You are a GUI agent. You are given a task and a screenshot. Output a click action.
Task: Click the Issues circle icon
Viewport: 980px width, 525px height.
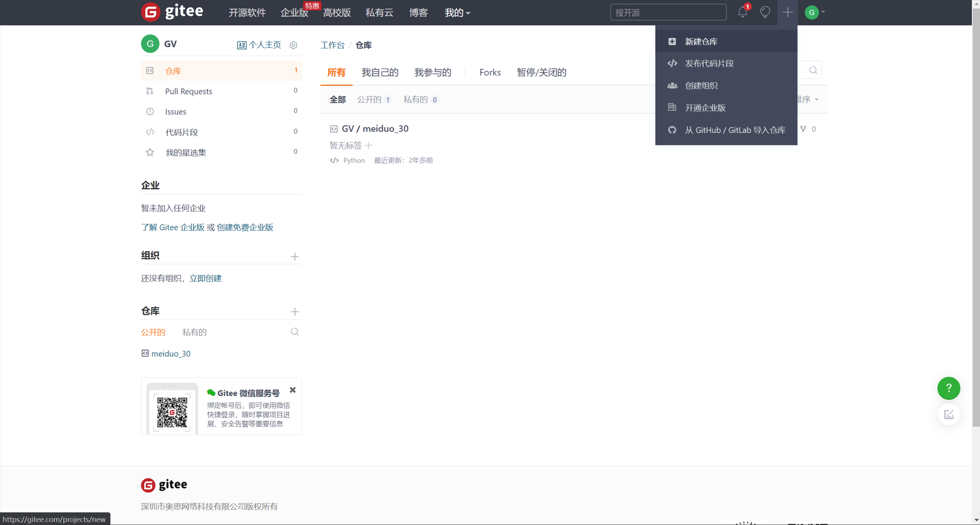150,112
